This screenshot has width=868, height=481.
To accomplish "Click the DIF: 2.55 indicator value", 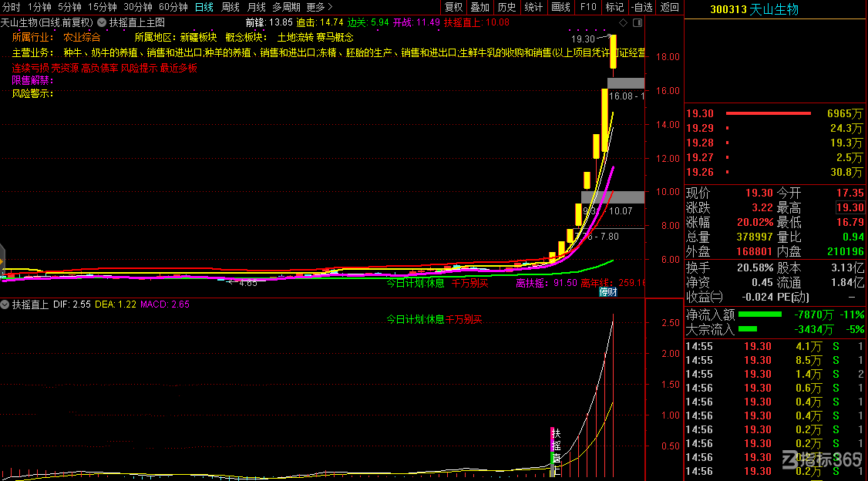I will [x=72, y=304].
